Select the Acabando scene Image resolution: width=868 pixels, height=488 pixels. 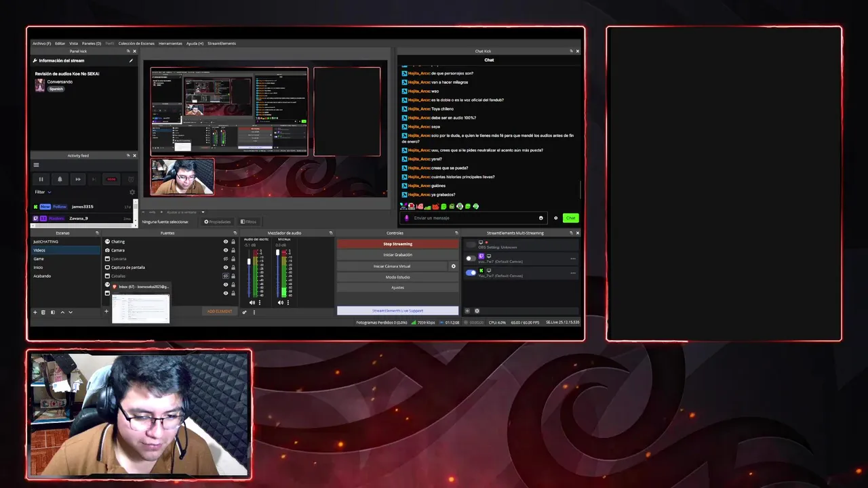(66, 276)
